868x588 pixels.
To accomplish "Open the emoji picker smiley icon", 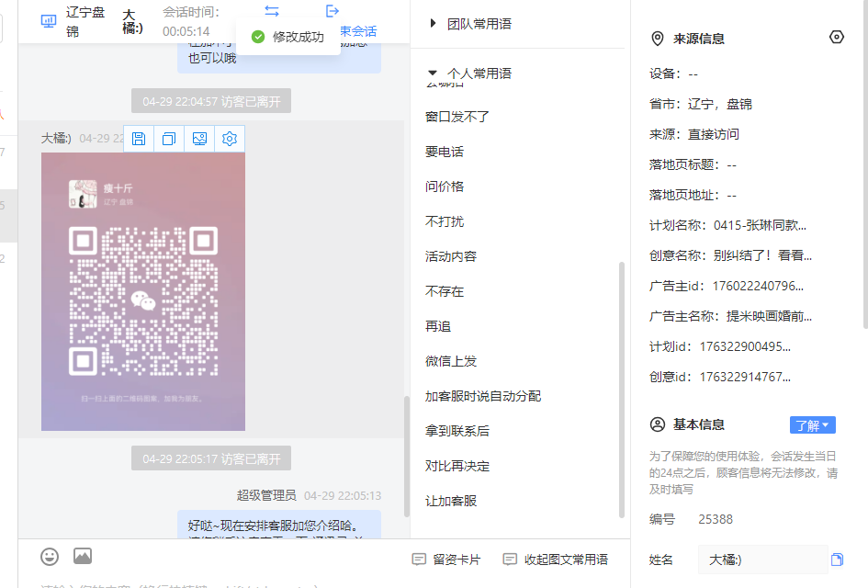I will [x=50, y=557].
